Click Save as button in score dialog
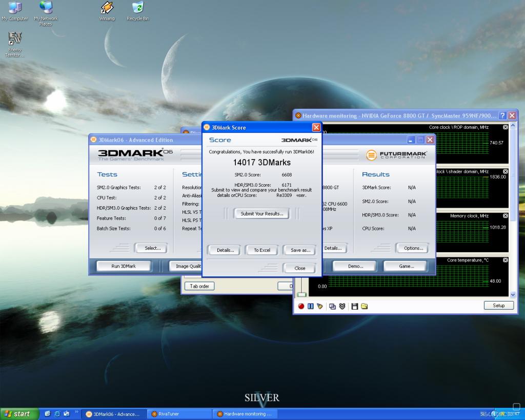Screen dimensions: 525x420 click(300, 250)
